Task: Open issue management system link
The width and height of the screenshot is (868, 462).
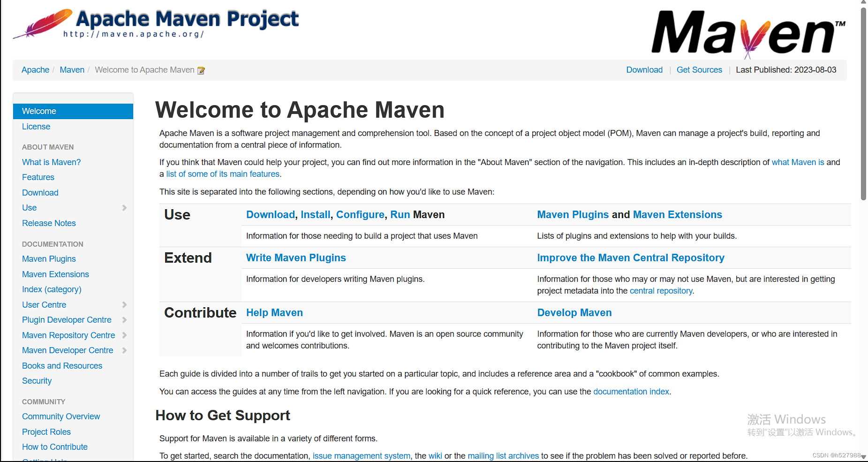Action: [361, 456]
